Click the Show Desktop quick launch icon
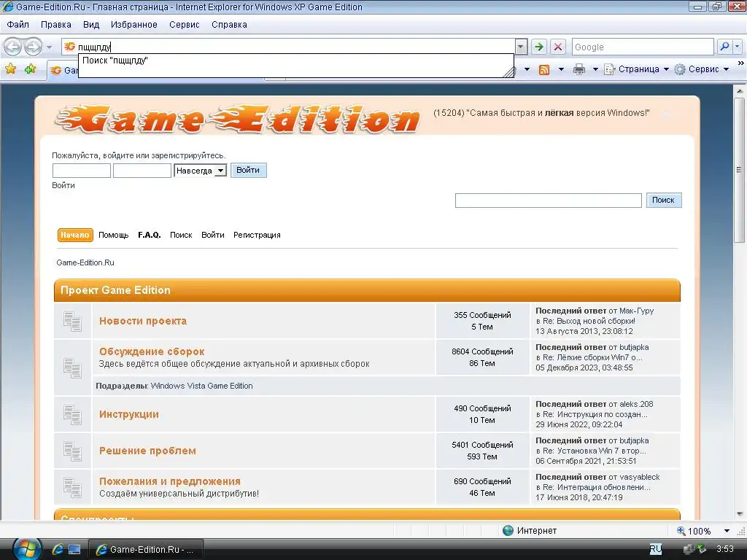The image size is (747, 560). 75,549
